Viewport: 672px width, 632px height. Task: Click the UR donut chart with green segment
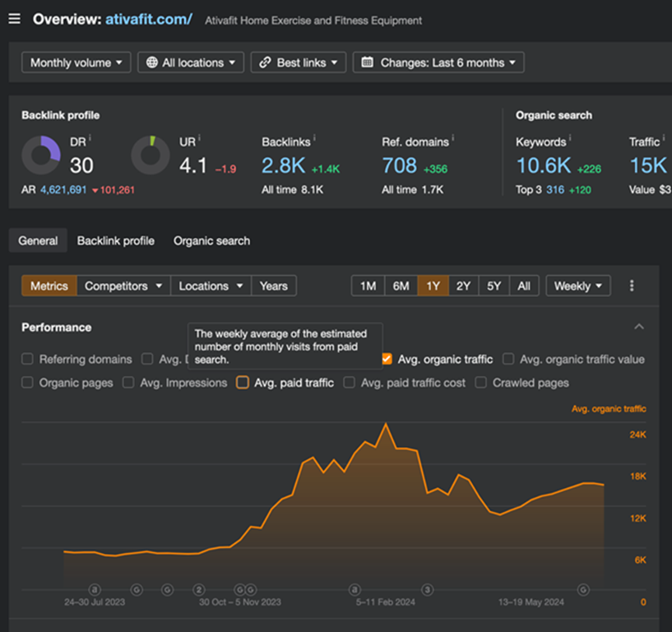tap(151, 156)
